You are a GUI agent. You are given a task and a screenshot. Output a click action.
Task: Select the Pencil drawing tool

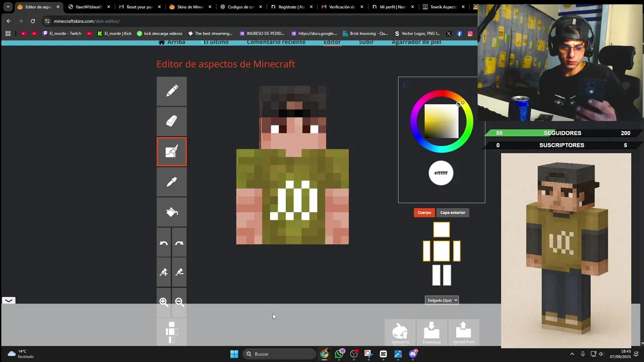[172, 91]
